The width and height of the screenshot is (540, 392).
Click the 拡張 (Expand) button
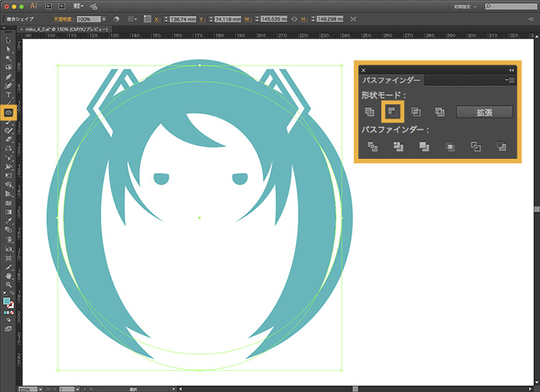[484, 112]
